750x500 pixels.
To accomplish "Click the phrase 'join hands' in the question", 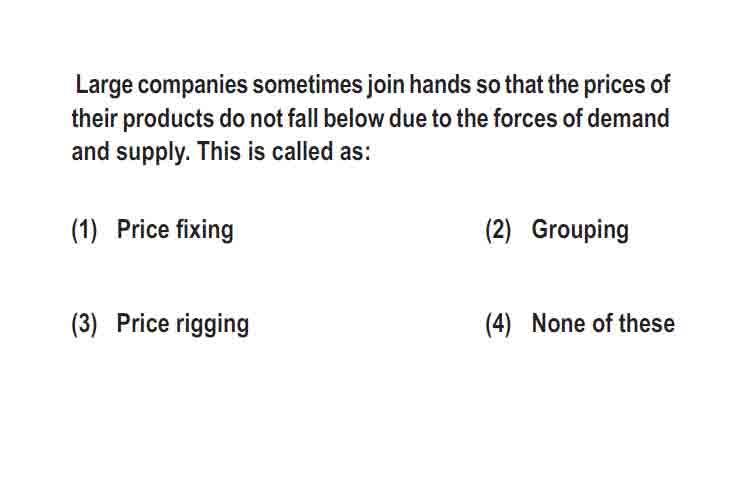I will pos(419,85).
